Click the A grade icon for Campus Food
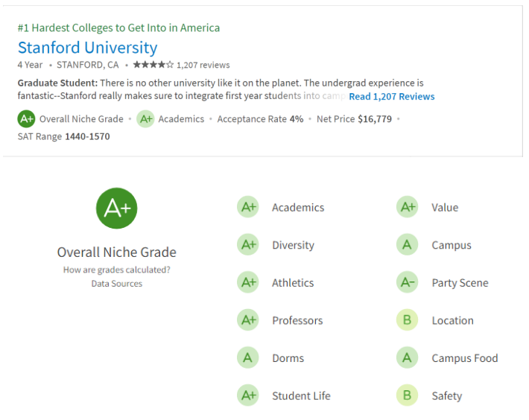Image resolution: width=529 pixels, height=420 pixels. pos(407,358)
